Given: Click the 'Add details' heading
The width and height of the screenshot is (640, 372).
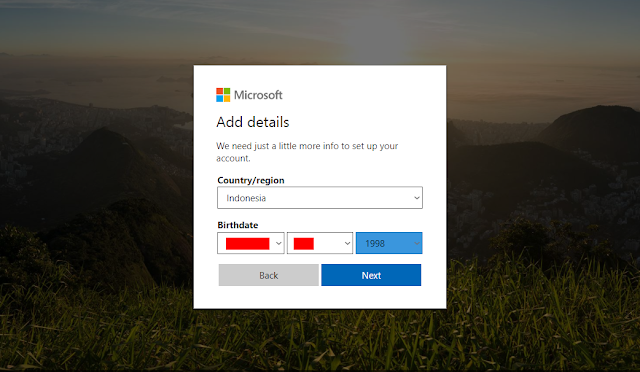Looking at the screenshot, I should click(x=253, y=122).
